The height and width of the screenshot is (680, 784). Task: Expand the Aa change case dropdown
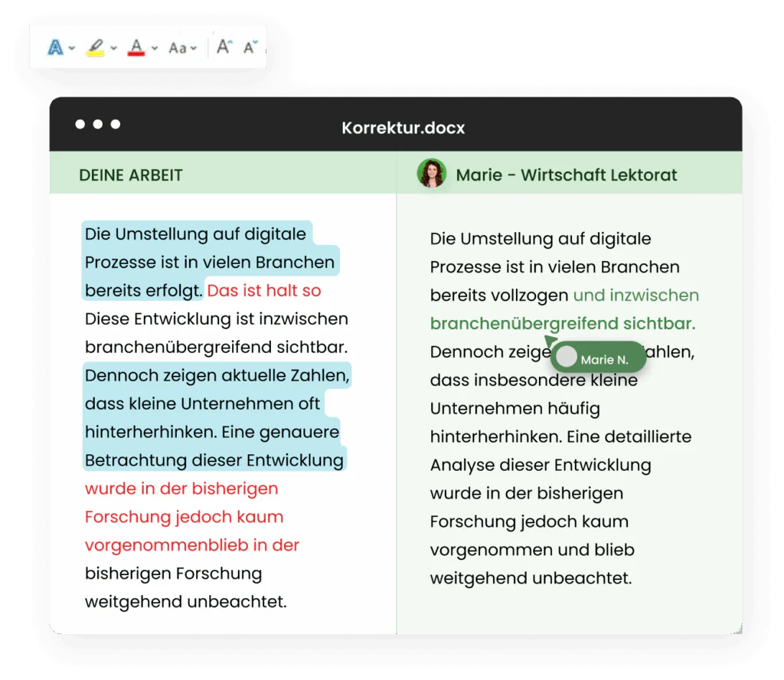(x=194, y=48)
